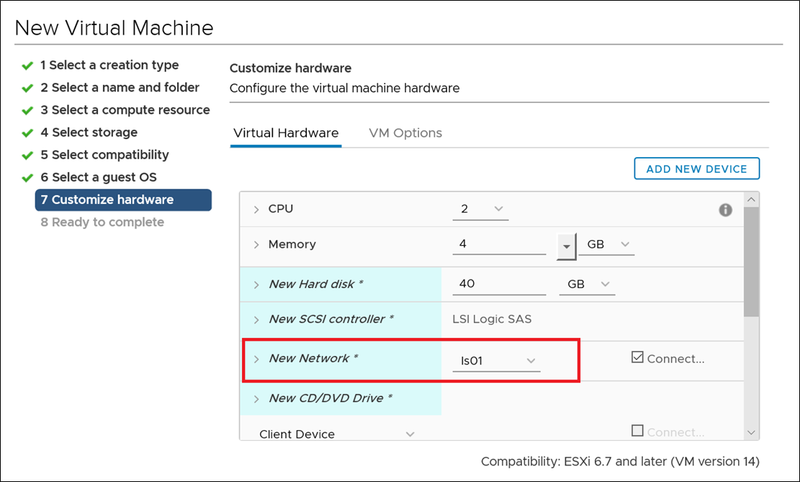
Task: Expand the New CD/DVD Drive row
Action: tap(256, 399)
